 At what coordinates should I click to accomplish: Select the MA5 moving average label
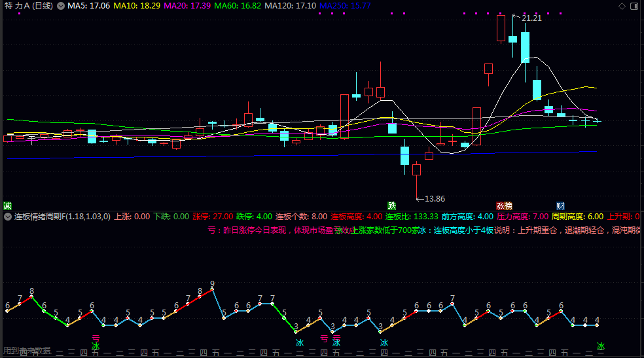point(88,6)
